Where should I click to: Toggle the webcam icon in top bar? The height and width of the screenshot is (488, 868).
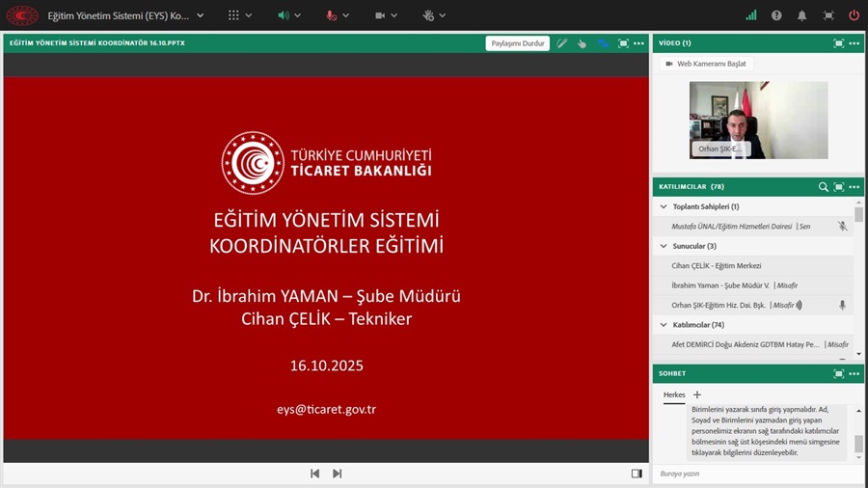(x=380, y=15)
